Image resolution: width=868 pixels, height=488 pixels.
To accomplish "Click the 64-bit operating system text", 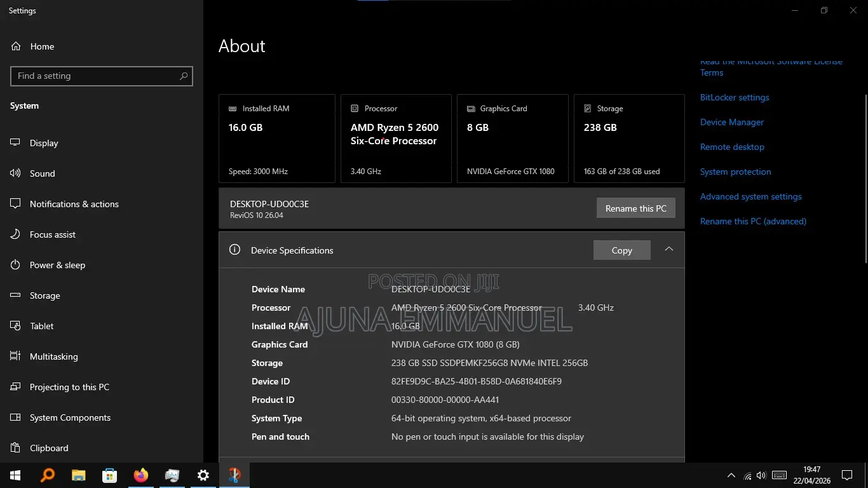I will (x=481, y=418).
